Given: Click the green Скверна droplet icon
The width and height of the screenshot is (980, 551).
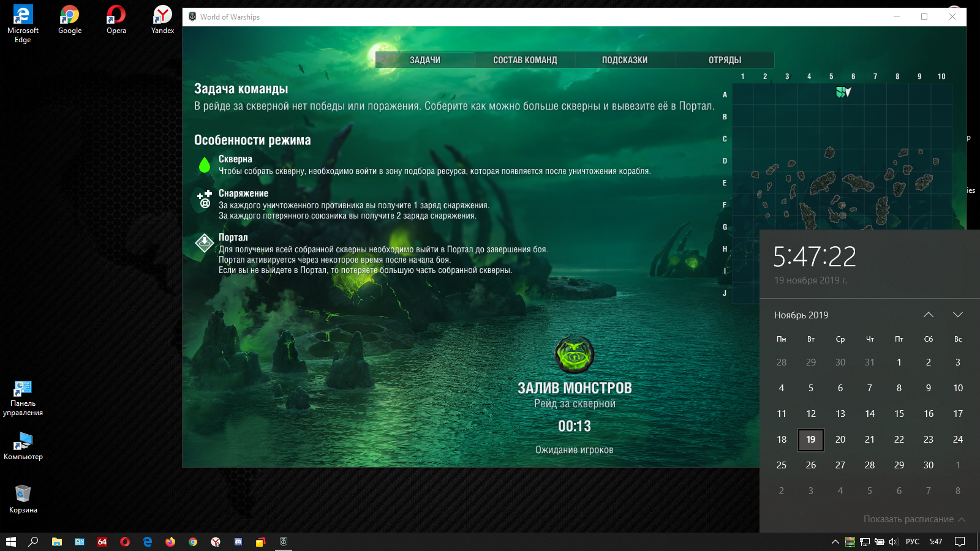Looking at the screenshot, I should [205, 165].
